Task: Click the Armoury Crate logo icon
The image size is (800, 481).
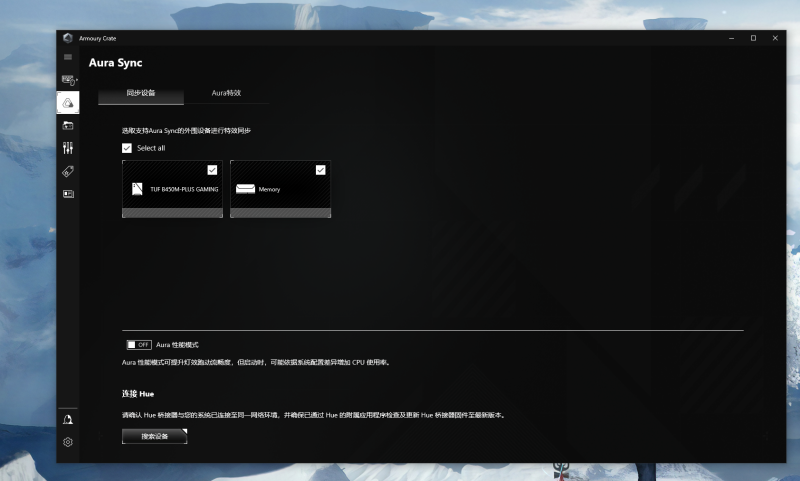Action: [x=67, y=38]
